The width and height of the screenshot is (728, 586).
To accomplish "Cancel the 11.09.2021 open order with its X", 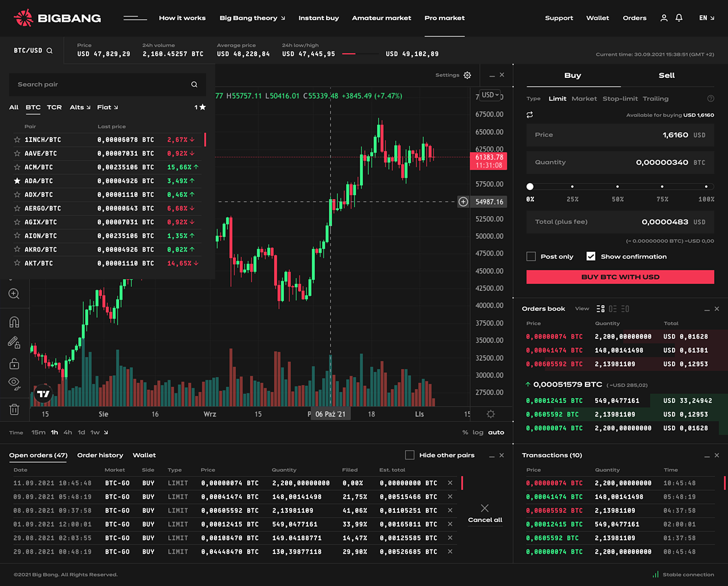I will click(x=450, y=483).
